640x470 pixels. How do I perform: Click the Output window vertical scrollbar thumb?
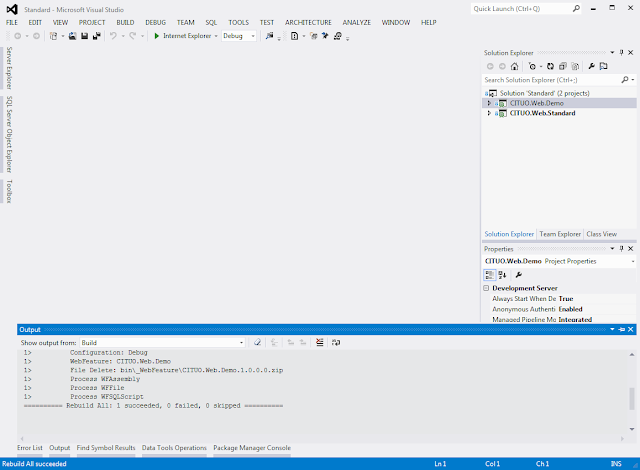632,399
